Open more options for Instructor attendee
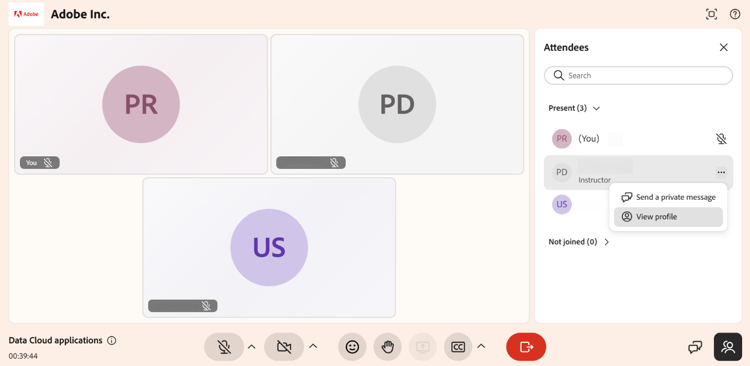 (x=721, y=172)
